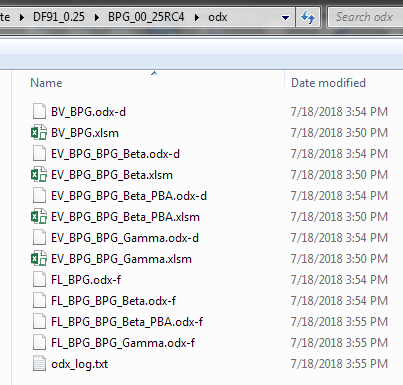Viewport: 403px width, 385px height.
Task: Expand the arrow after DF91_0.25 in the path
Action: [97, 17]
